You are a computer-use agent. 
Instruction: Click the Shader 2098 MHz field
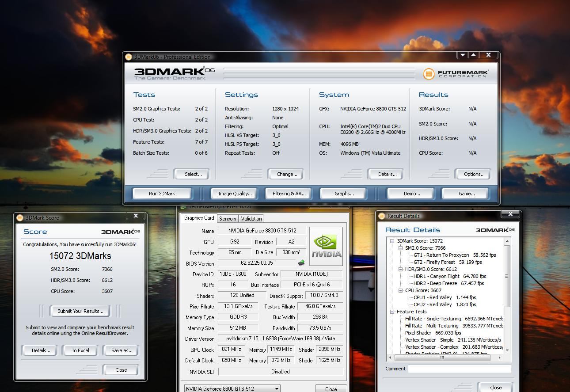[x=329, y=349]
